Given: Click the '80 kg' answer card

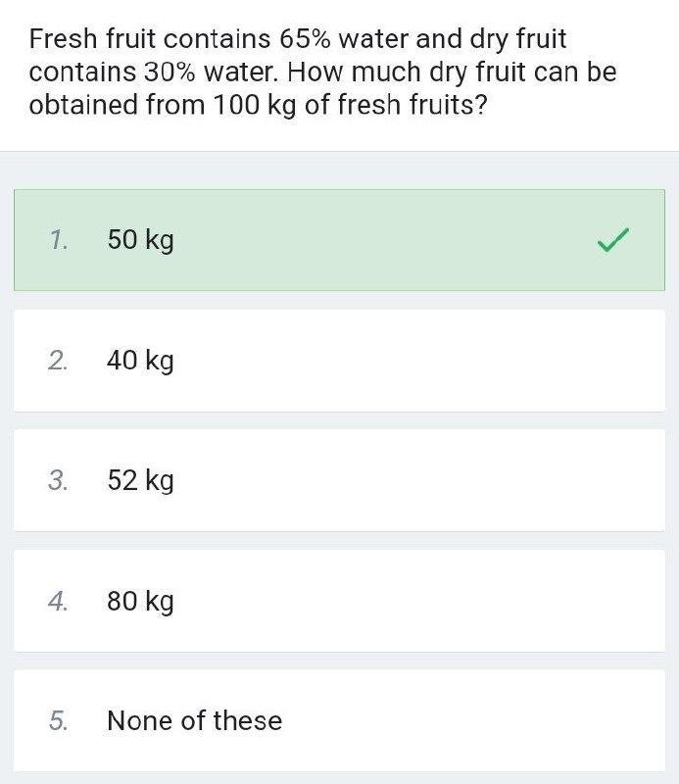Looking at the screenshot, I should (339, 601).
